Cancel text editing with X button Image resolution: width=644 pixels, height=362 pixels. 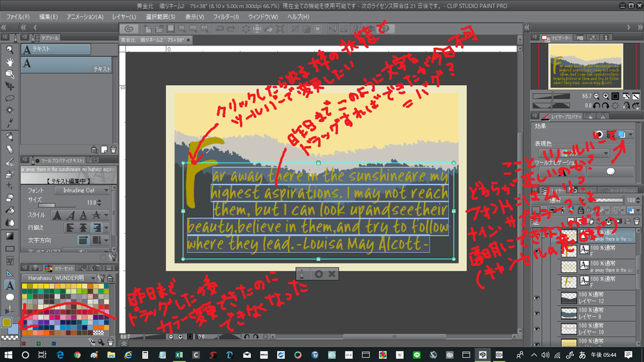pyautogui.click(x=331, y=274)
